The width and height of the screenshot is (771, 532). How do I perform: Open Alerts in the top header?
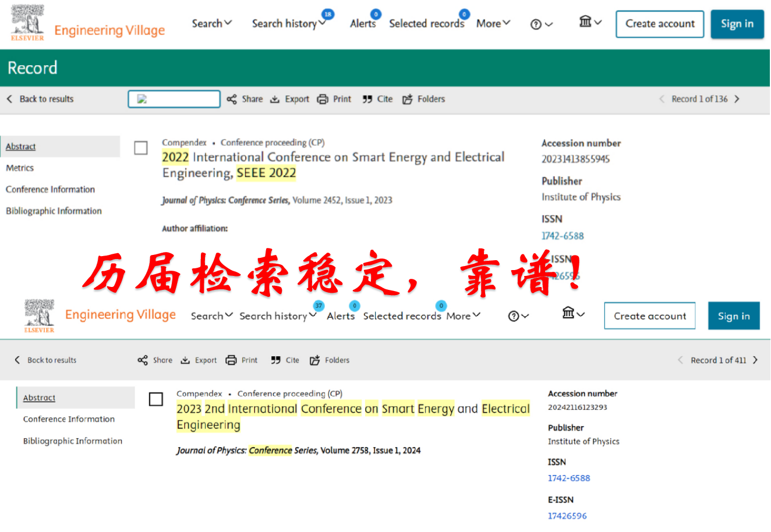pos(363,23)
